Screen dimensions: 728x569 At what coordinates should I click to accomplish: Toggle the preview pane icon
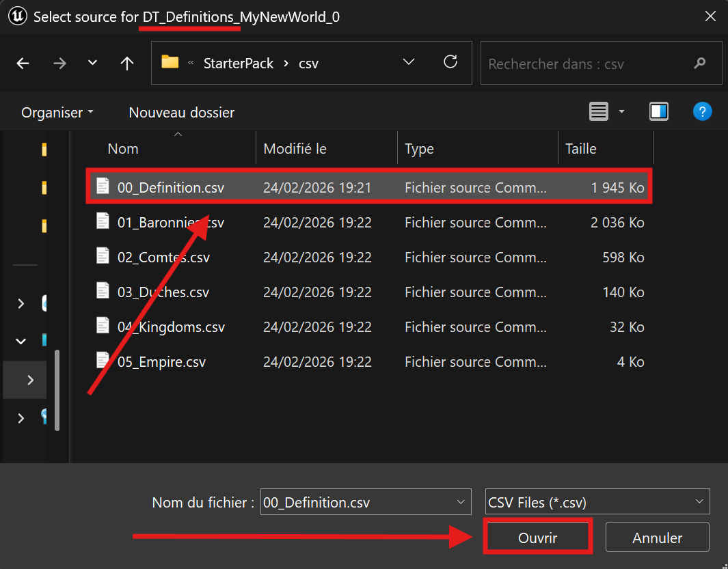point(658,111)
